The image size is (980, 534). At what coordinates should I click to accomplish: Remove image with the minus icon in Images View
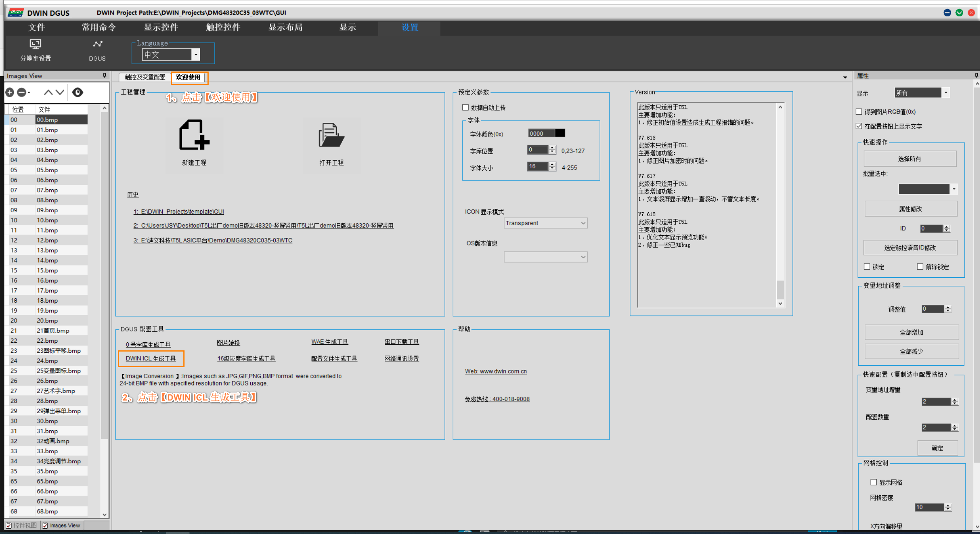point(22,92)
